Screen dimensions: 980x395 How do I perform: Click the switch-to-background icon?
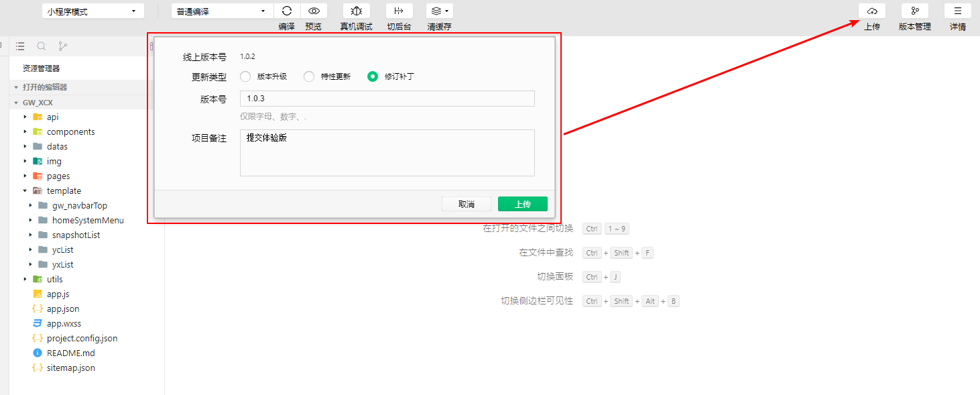pyautogui.click(x=399, y=11)
